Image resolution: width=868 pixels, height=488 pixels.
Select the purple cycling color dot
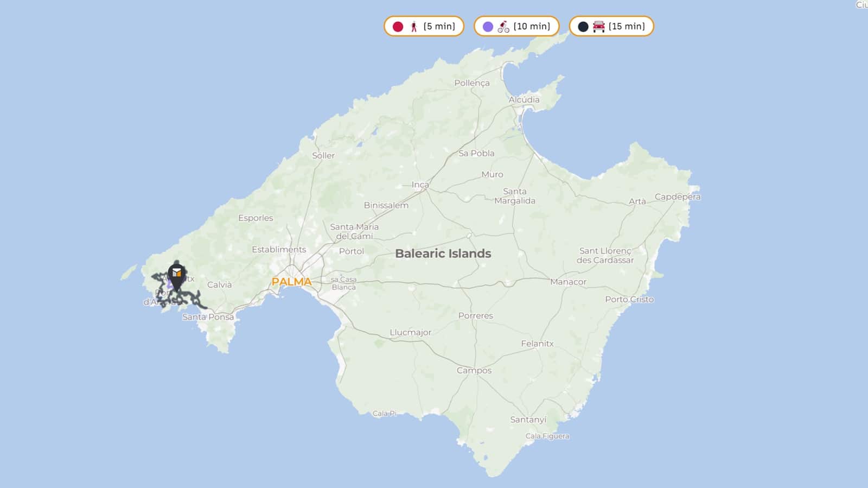click(x=488, y=27)
